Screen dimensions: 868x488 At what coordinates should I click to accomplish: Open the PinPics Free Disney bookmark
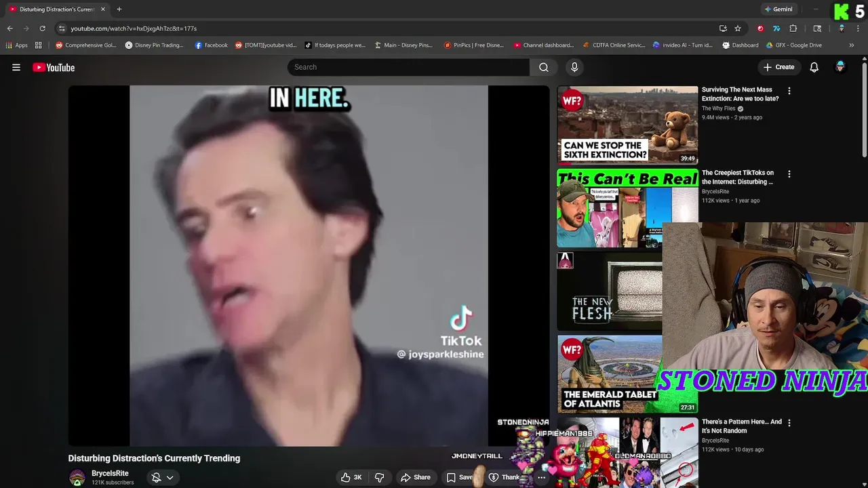[473, 45]
